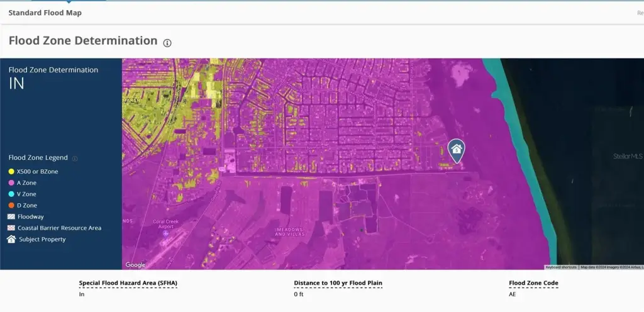Click the orange D Zone legend dot

click(11, 206)
